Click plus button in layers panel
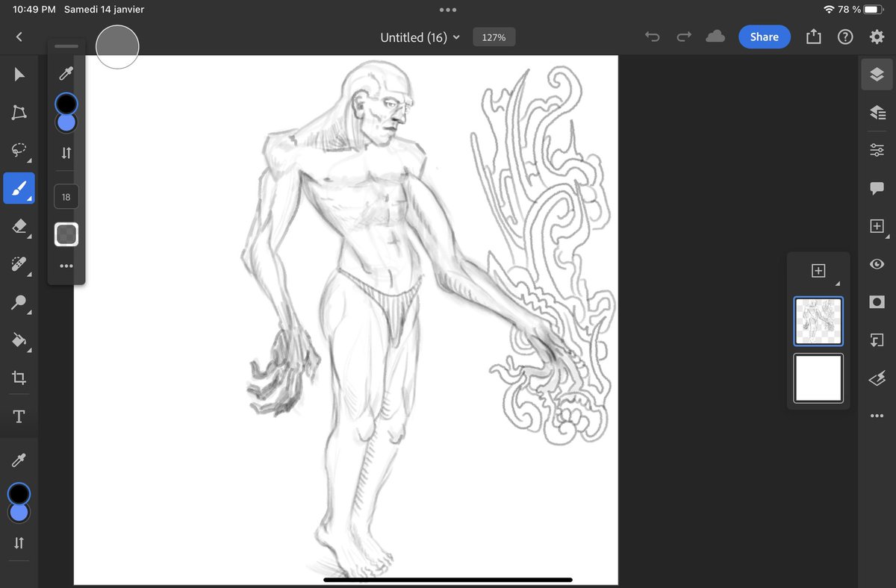Screen dimensions: 896x588 pyautogui.click(x=818, y=271)
